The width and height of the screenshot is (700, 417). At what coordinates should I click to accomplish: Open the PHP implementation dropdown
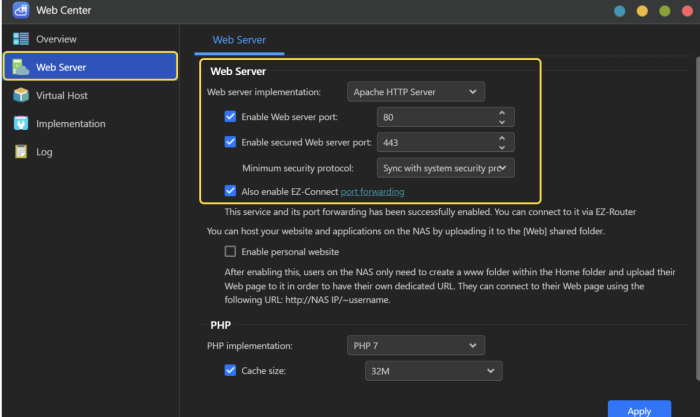pos(415,346)
